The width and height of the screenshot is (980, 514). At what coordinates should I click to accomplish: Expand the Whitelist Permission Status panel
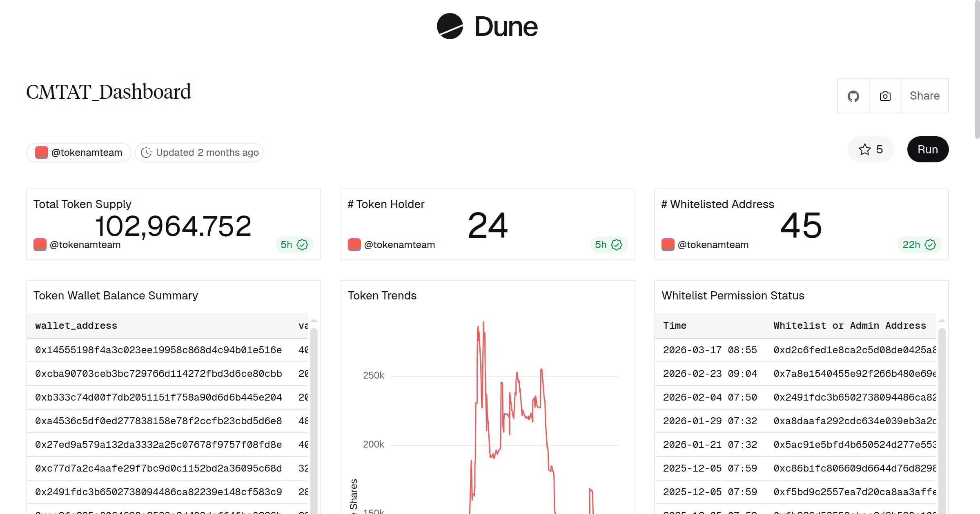pos(733,295)
